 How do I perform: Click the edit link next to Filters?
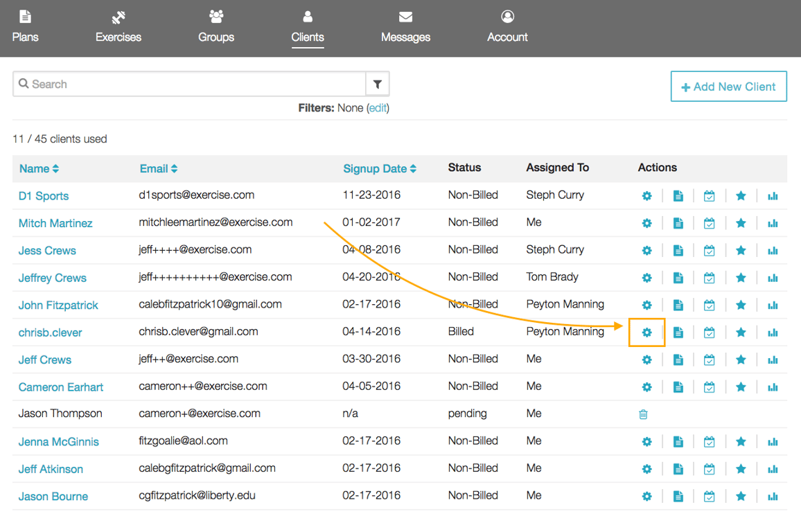(378, 108)
